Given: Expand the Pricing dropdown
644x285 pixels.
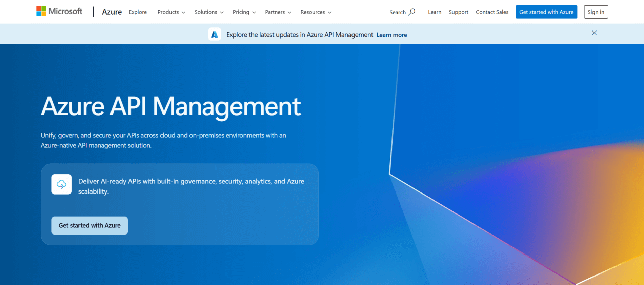Looking at the screenshot, I should tap(244, 12).
